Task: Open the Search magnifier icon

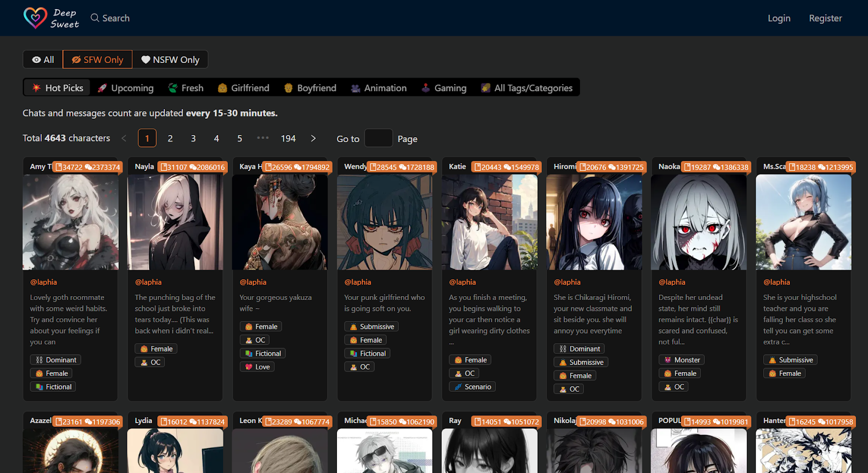Action: pos(95,18)
